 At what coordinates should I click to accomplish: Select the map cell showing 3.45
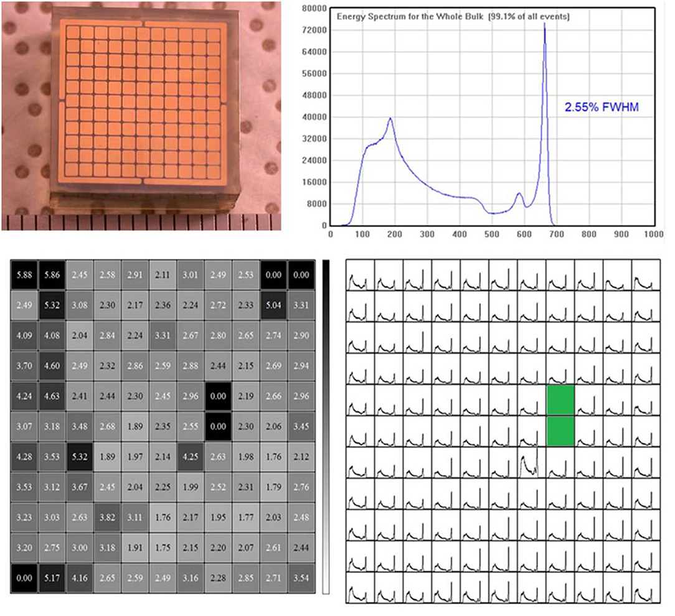pos(301,426)
